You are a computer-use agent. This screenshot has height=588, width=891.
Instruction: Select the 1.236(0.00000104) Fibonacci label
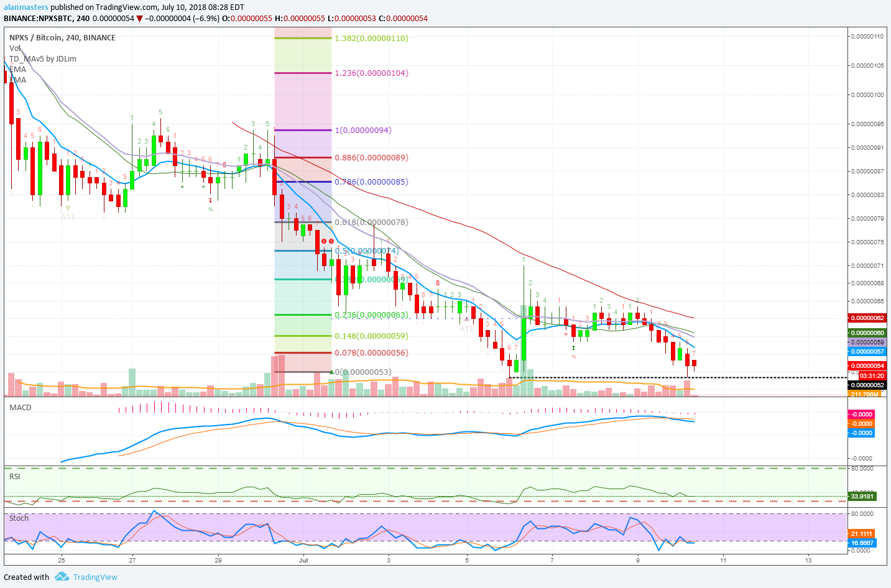tap(371, 73)
